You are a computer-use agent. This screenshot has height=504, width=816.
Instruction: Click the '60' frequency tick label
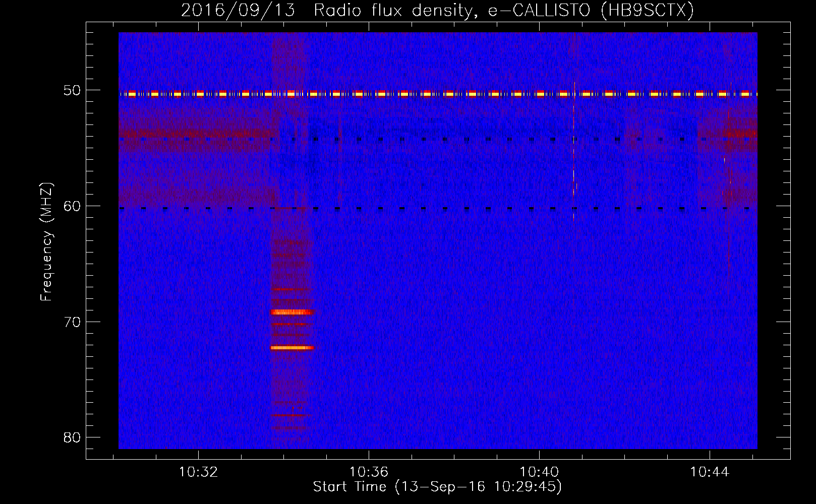[72, 206]
